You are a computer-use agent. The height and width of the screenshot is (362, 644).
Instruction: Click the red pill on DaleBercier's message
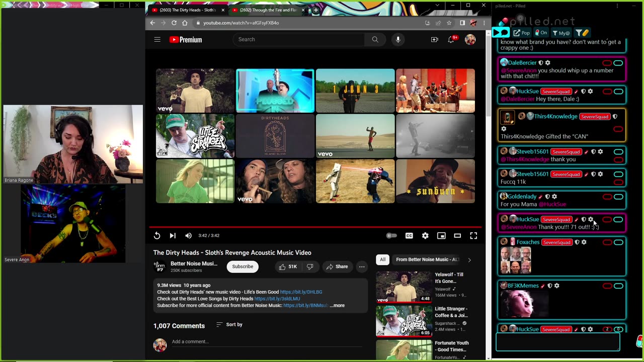coord(607,63)
